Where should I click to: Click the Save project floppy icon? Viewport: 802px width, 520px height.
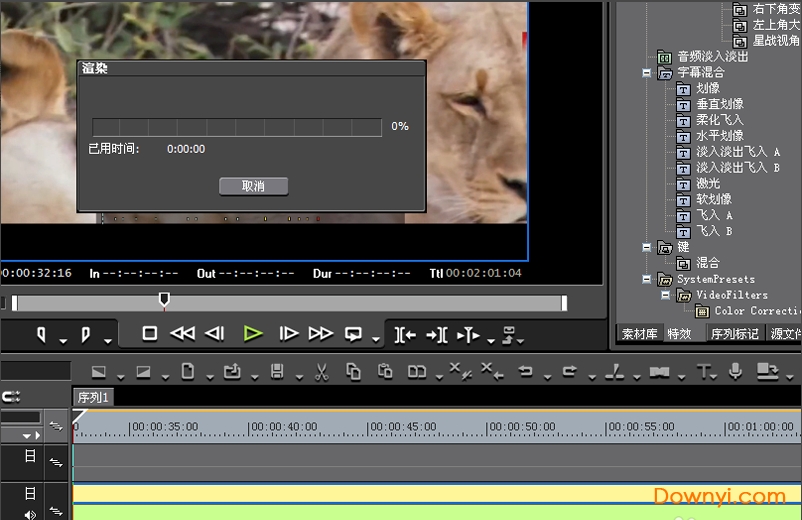[x=277, y=372]
